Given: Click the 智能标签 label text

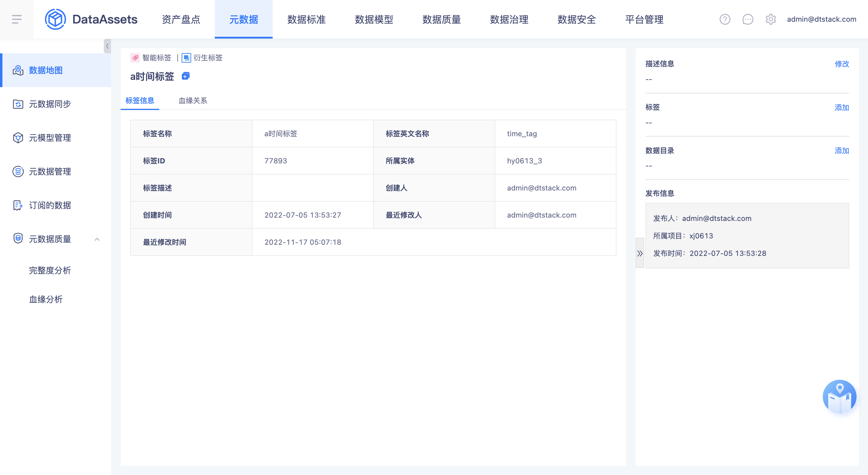Looking at the screenshot, I should 157,58.
